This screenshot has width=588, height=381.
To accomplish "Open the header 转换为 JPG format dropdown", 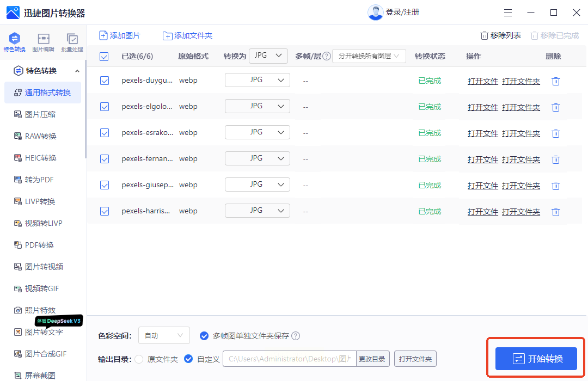I will click(x=268, y=56).
